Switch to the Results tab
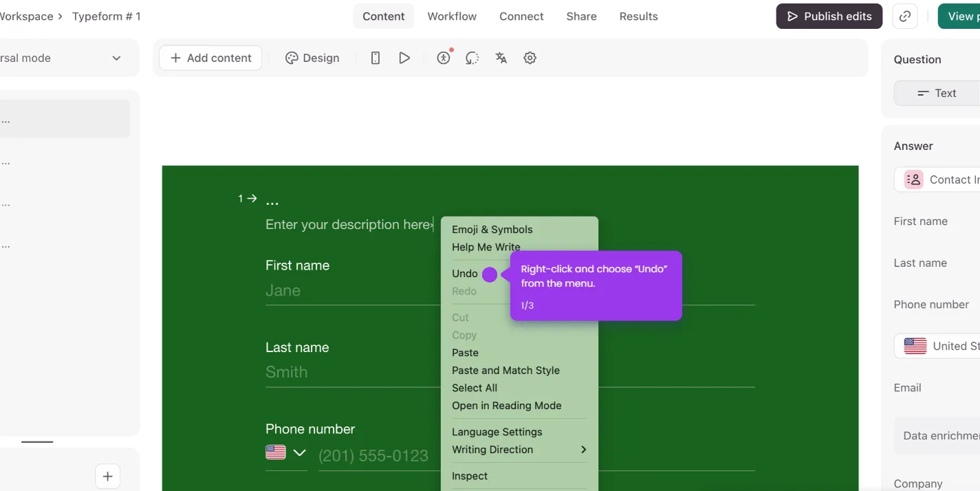The image size is (980, 491). tap(638, 17)
